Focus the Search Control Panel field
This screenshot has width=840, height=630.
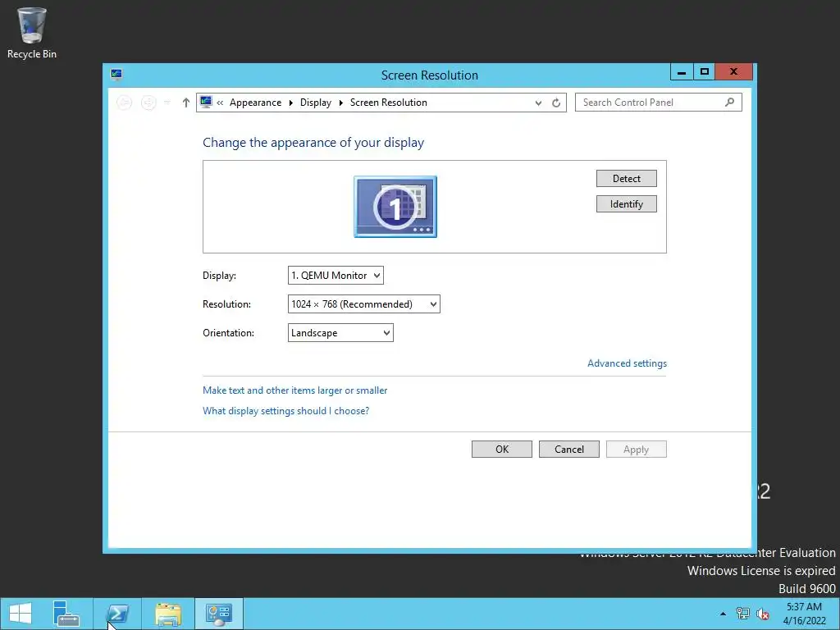tap(659, 103)
